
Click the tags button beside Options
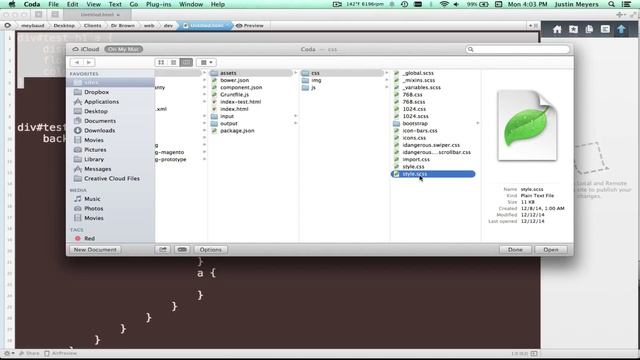pos(182,249)
